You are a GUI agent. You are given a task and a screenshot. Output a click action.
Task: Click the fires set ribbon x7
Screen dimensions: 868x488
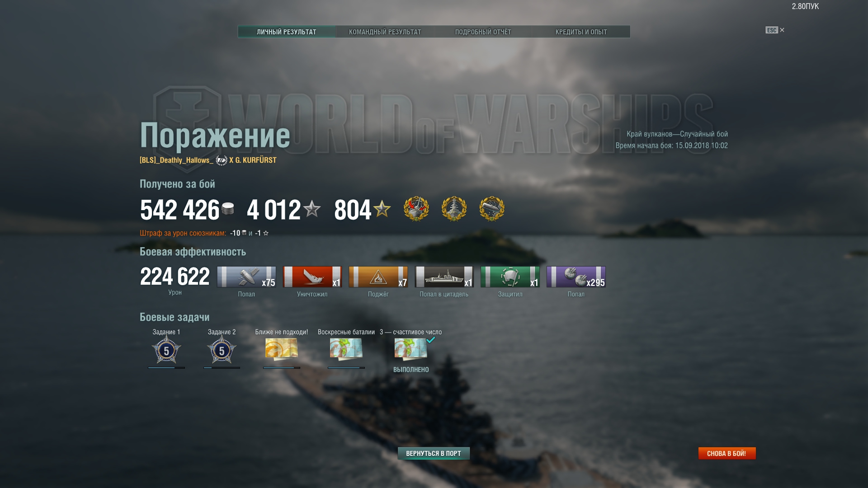tap(378, 277)
